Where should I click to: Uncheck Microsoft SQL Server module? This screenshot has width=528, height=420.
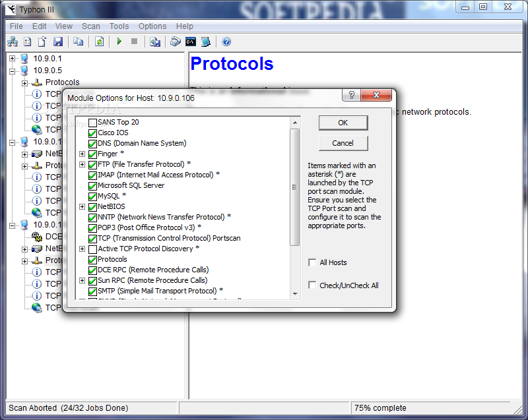point(92,186)
